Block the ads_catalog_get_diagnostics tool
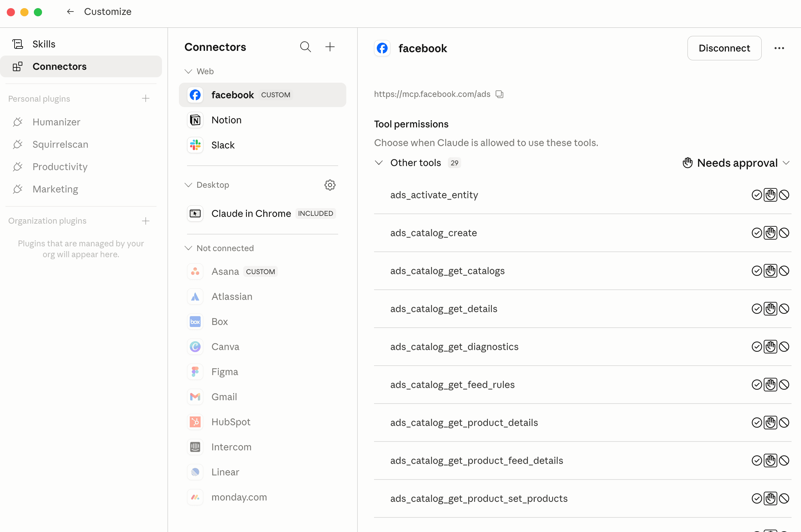801x532 pixels. pos(784,347)
